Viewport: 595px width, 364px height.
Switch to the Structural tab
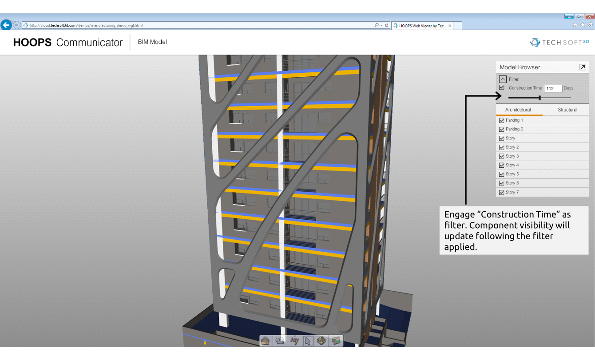tap(567, 110)
